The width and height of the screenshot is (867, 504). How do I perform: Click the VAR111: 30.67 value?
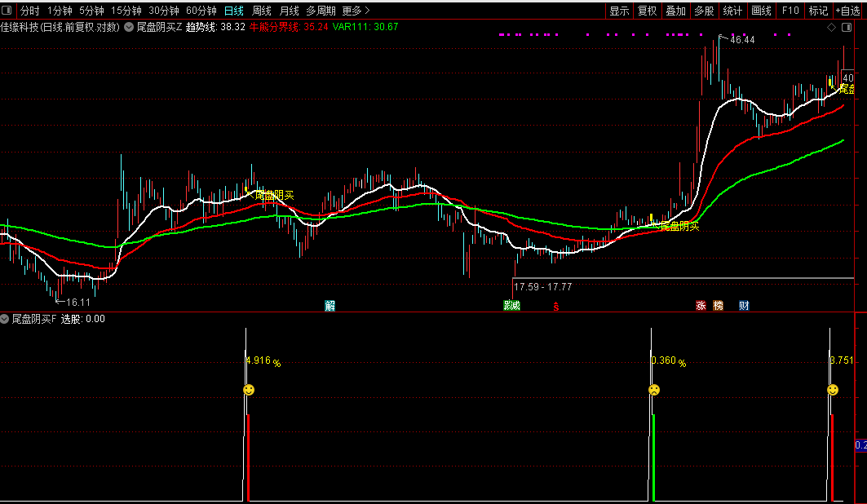(365, 27)
